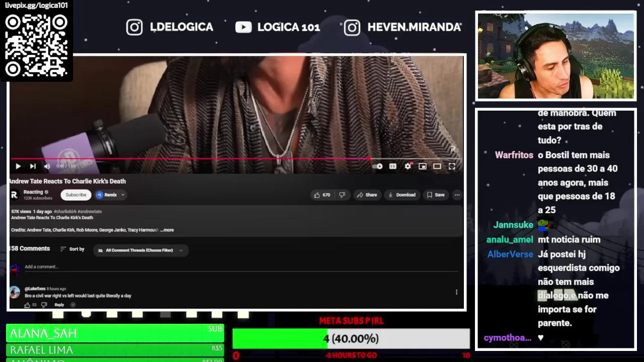This screenshot has width=644, height=362.
Task: Mute the video volume icon
Action: (x=47, y=166)
